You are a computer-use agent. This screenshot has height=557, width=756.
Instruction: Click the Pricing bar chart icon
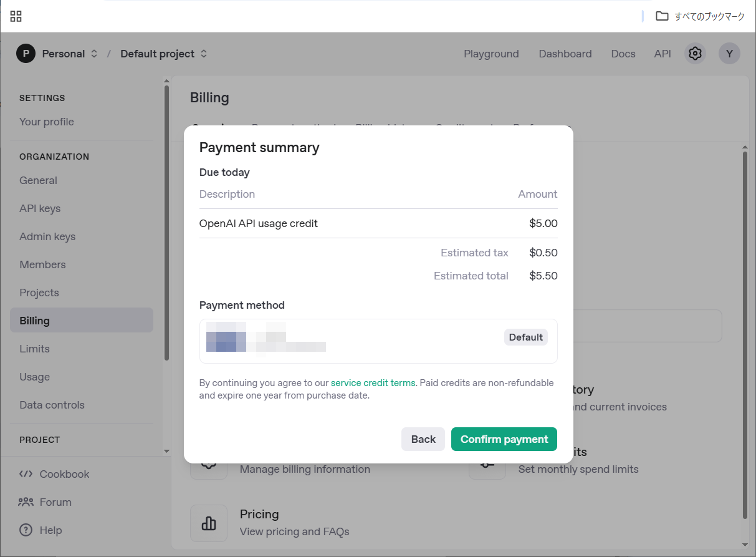pos(209,523)
